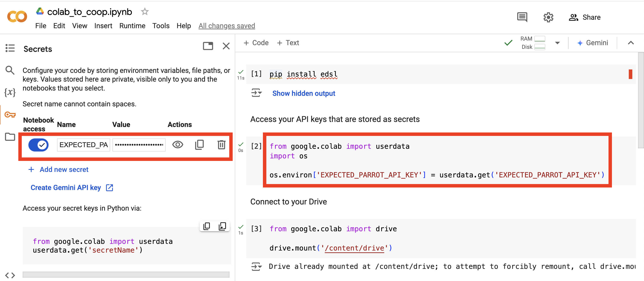Open Create Gemini API key link
This screenshot has height=281, width=644.
pos(66,187)
